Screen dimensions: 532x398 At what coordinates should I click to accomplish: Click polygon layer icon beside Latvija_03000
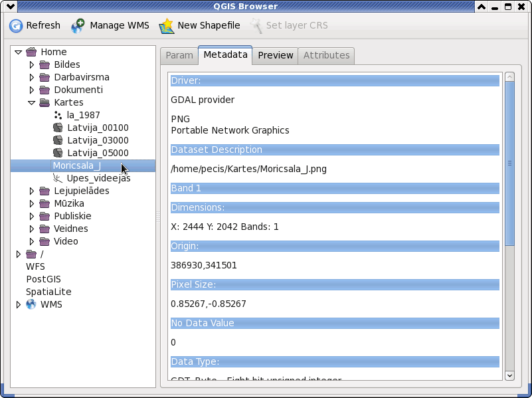[58, 140]
